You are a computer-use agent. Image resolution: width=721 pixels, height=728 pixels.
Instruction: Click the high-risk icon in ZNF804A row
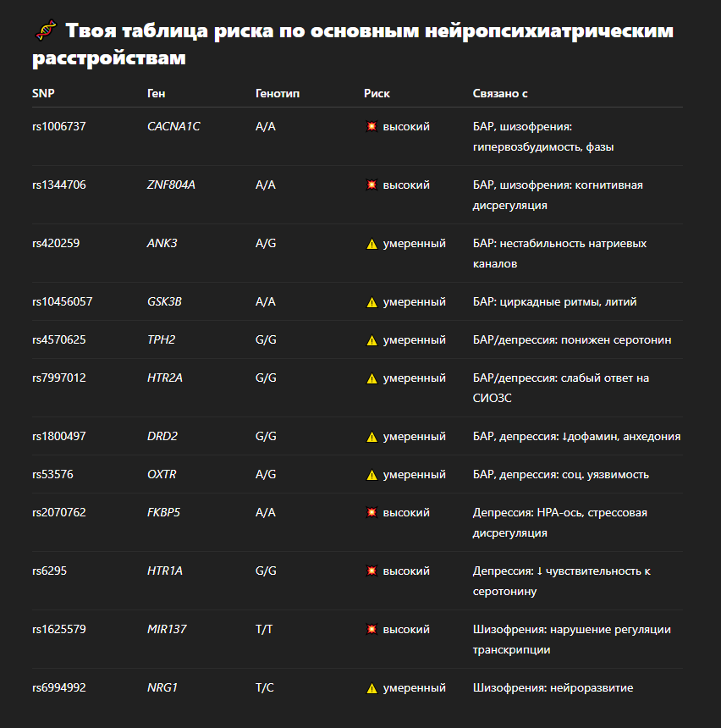click(371, 185)
